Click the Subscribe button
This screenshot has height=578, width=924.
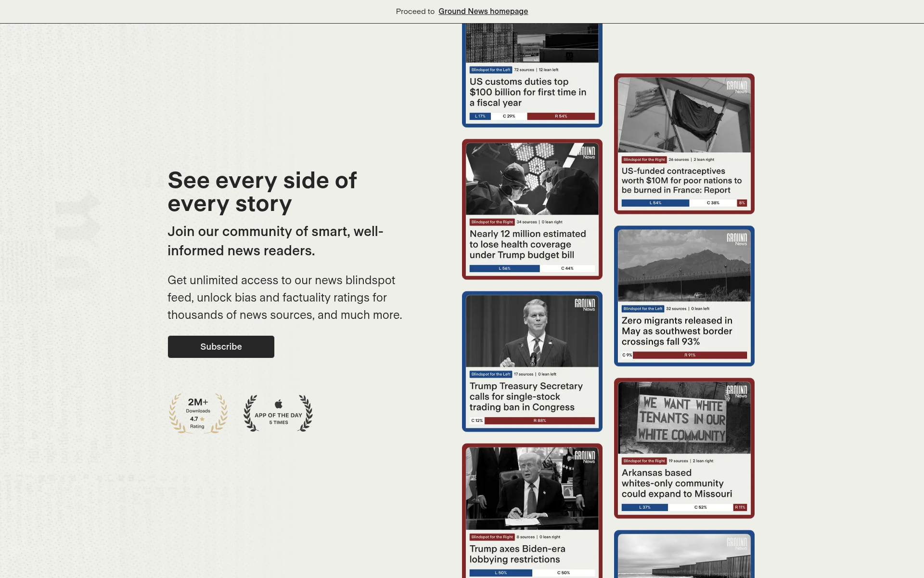(x=221, y=347)
